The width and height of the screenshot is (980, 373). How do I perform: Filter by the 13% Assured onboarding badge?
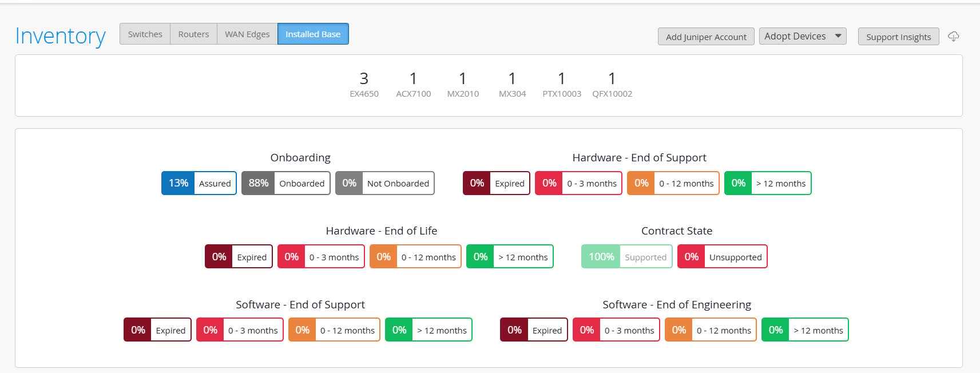pos(199,183)
